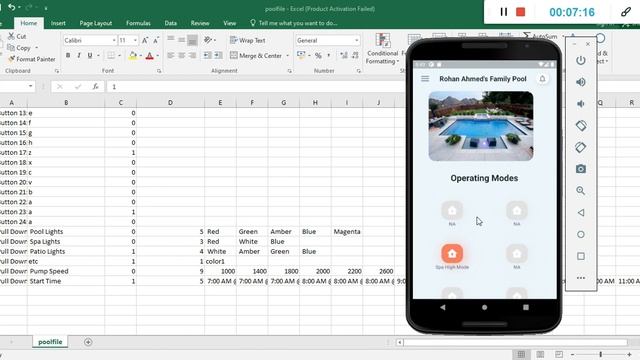Click the pool photo in the app
This screenshot has width=640, height=360.
point(481,126)
